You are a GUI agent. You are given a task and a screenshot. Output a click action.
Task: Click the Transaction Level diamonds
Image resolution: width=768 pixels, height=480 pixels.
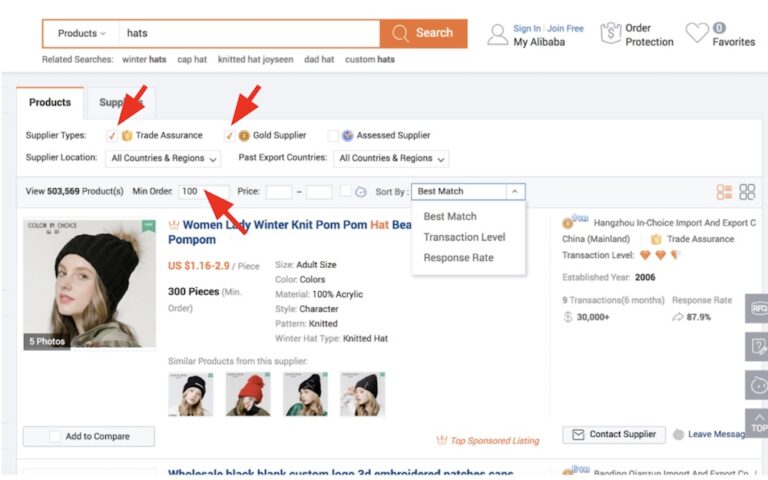661,255
